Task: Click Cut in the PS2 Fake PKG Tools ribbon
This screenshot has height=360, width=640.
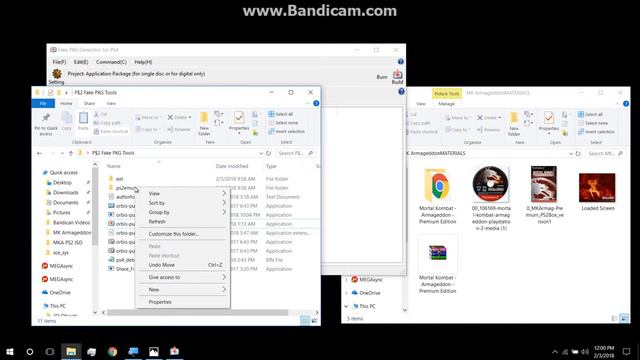Action: coord(100,114)
